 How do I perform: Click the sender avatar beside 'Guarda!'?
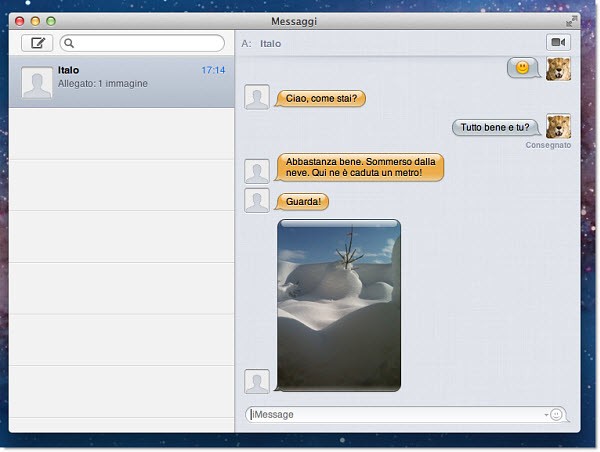coord(257,201)
